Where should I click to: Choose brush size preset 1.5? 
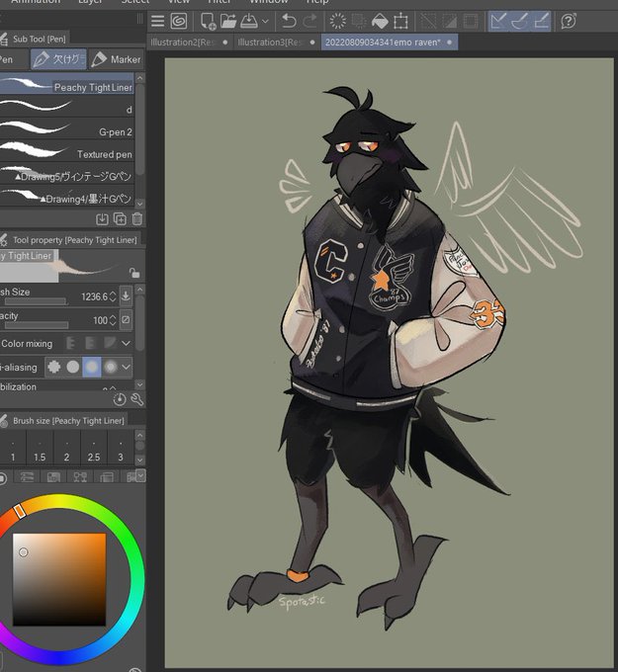click(40, 448)
